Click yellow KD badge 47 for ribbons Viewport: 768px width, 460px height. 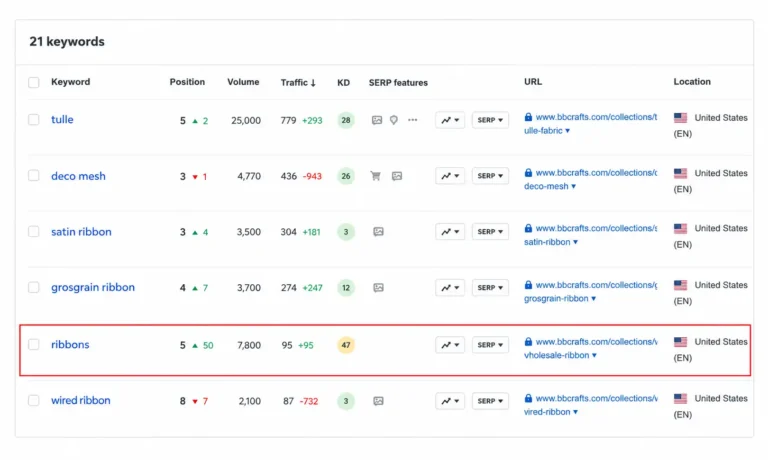click(346, 345)
